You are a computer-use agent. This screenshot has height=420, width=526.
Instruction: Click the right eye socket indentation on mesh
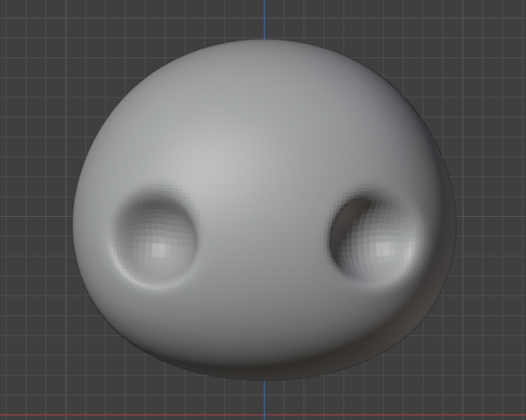click(x=372, y=239)
